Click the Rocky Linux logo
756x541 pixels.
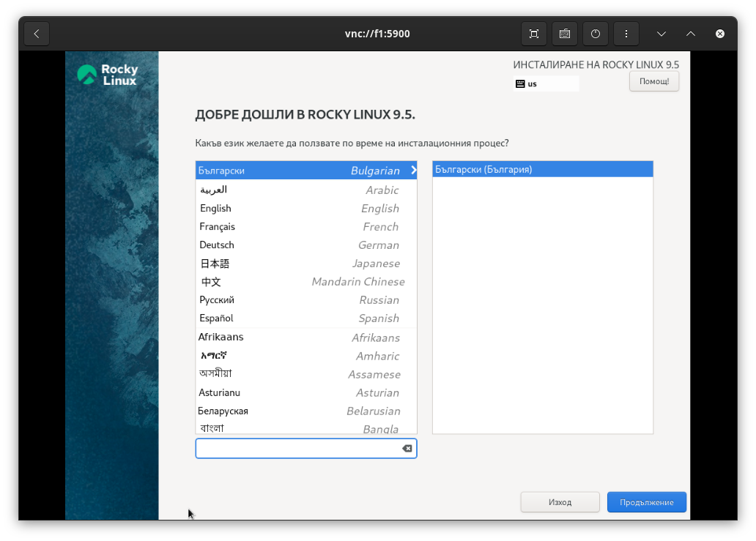tap(108, 75)
